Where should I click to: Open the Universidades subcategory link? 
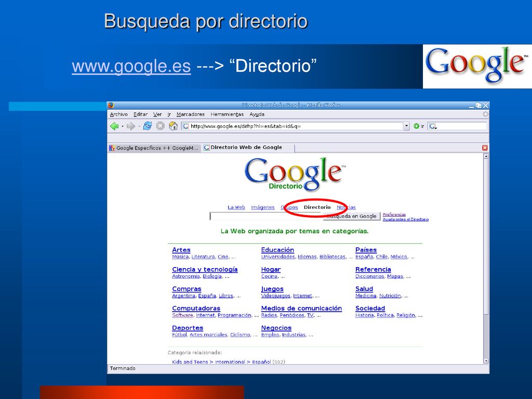278,257
